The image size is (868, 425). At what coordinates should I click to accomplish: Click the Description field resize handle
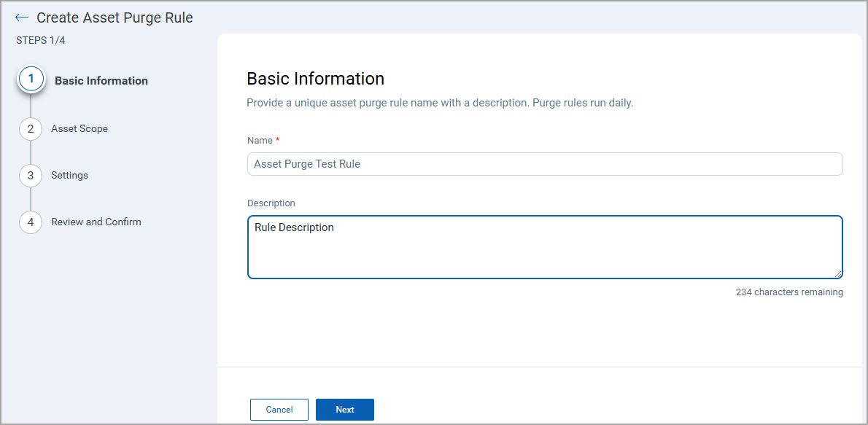[839, 273]
